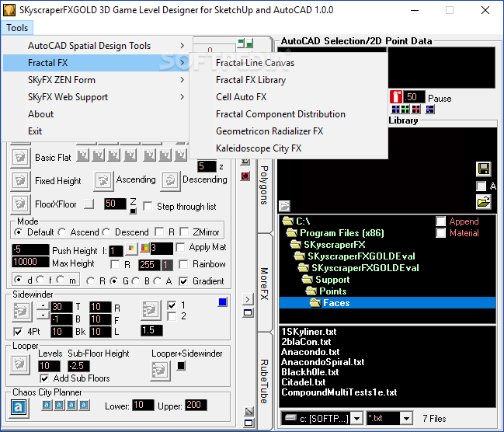This screenshot has width=504, height=432.
Task: Switch to the RubeTube vertical tab
Action: pyautogui.click(x=264, y=381)
